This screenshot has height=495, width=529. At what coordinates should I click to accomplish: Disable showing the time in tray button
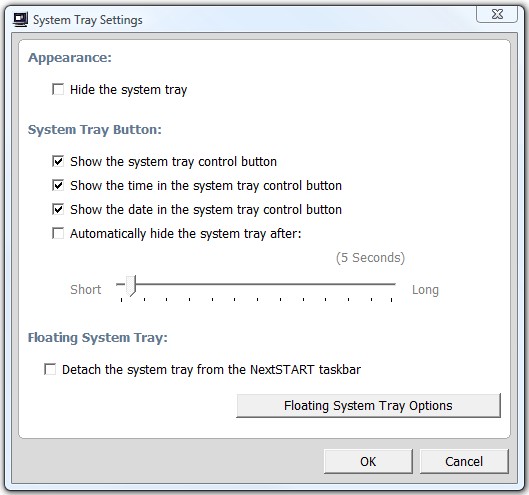pos(58,185)
